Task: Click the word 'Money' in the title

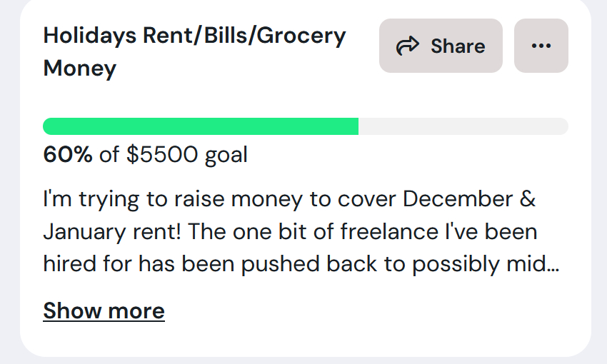Action: click(80, 69)
